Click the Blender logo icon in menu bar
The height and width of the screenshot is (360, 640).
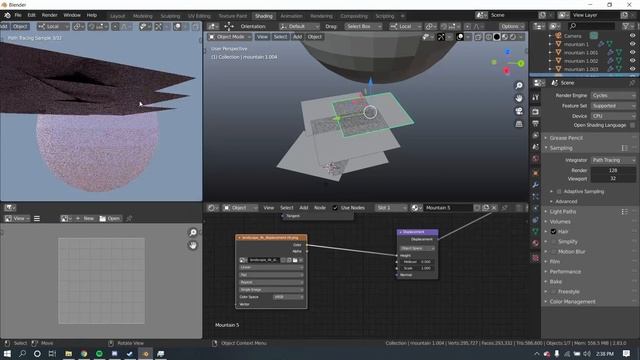[7, 15]
